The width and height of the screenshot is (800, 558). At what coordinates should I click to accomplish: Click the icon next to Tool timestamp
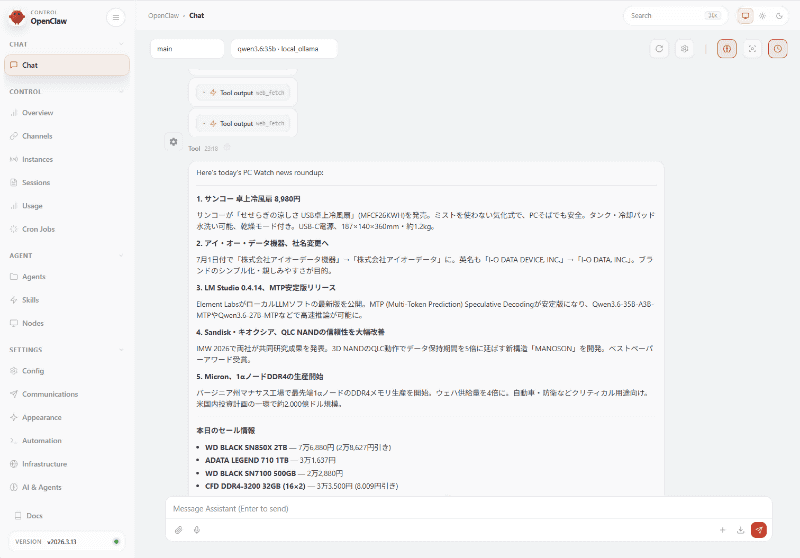(227, 147)
